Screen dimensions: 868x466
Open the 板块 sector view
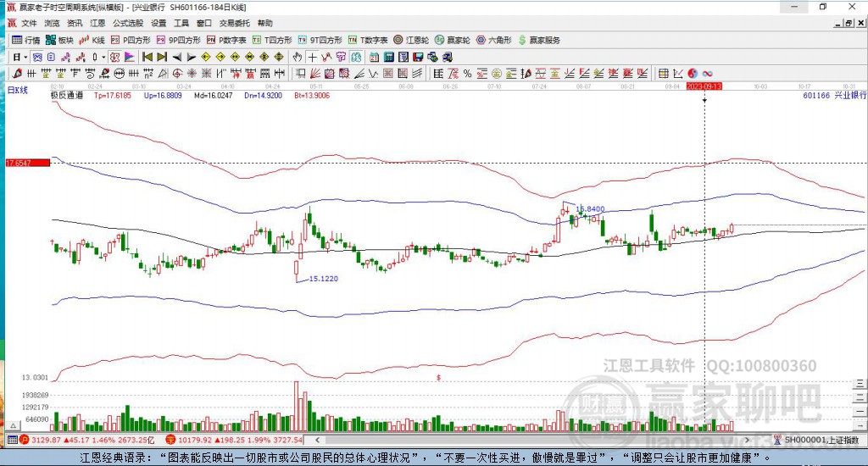coord(59,40)
